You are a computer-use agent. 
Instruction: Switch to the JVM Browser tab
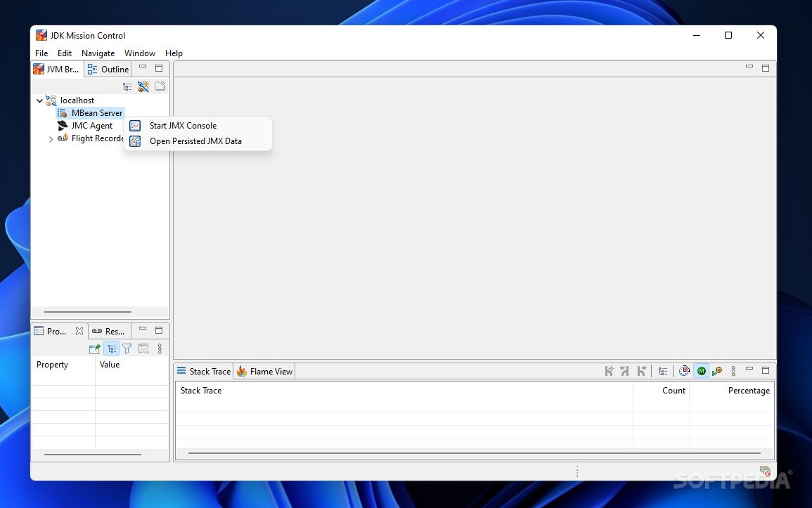58,70
